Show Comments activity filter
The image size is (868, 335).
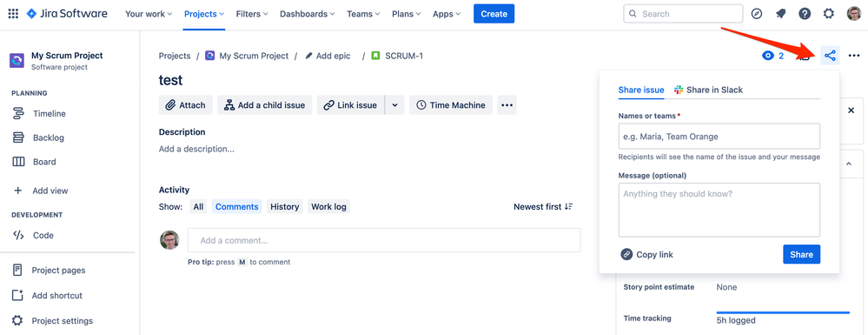tap(237, 207)
